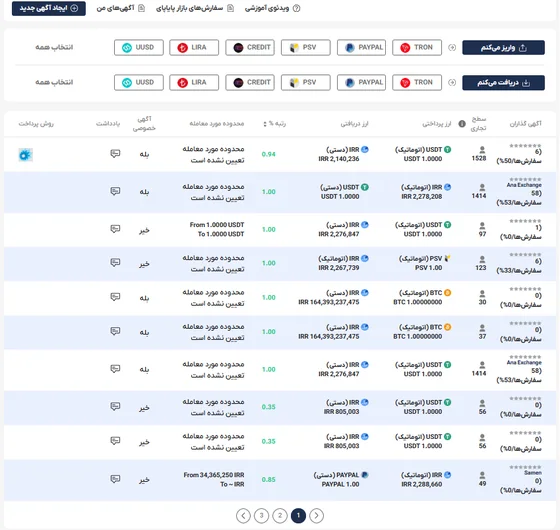
Task: Click user level icon showing 123
Action: pos(482,259)
